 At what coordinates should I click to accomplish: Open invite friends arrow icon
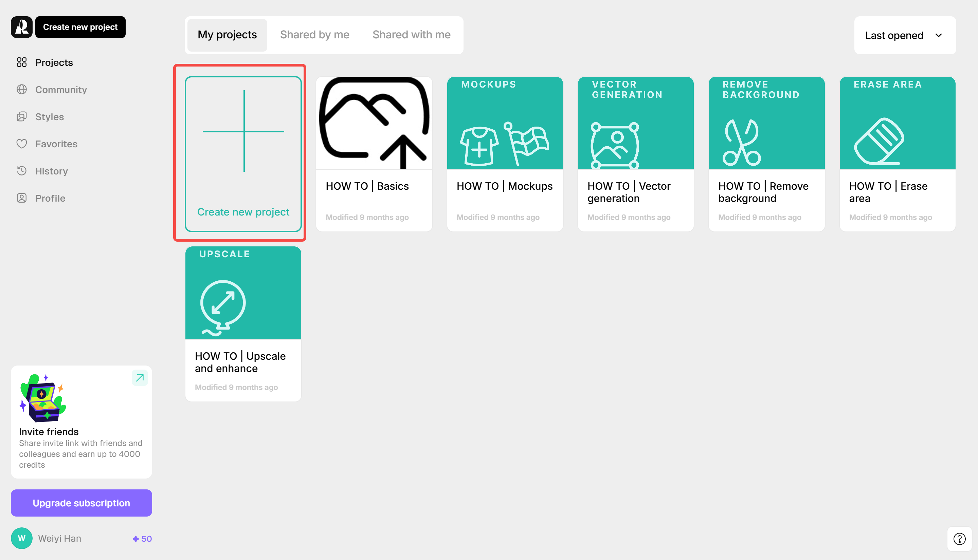pos(140,378)
